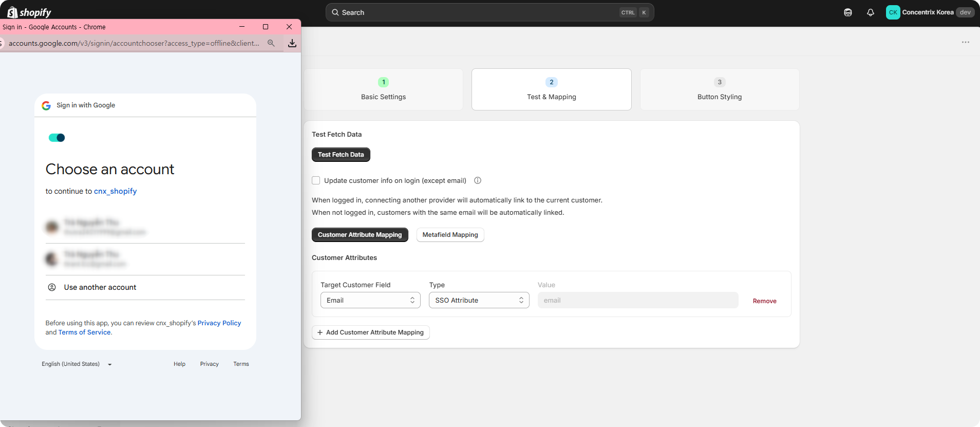
Task: Switch to Metafield Mapping tab
Action: pos(450,235)
